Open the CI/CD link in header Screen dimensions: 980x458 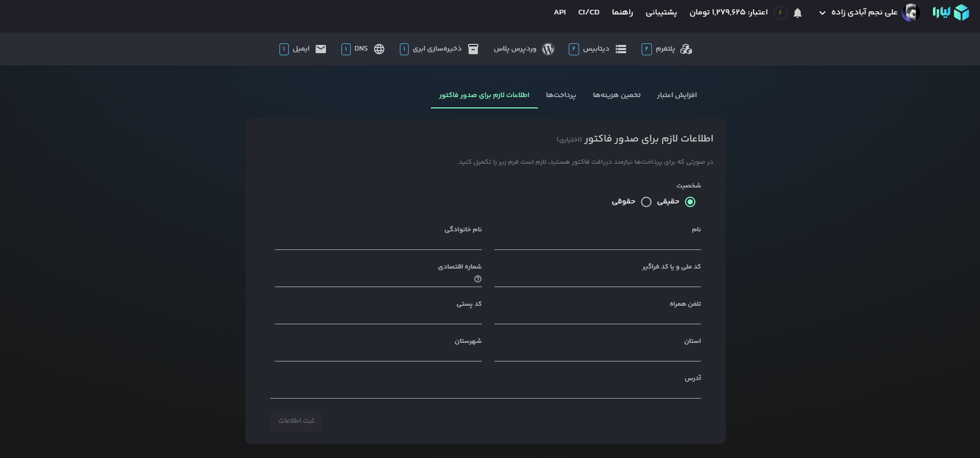click(588, 12)
